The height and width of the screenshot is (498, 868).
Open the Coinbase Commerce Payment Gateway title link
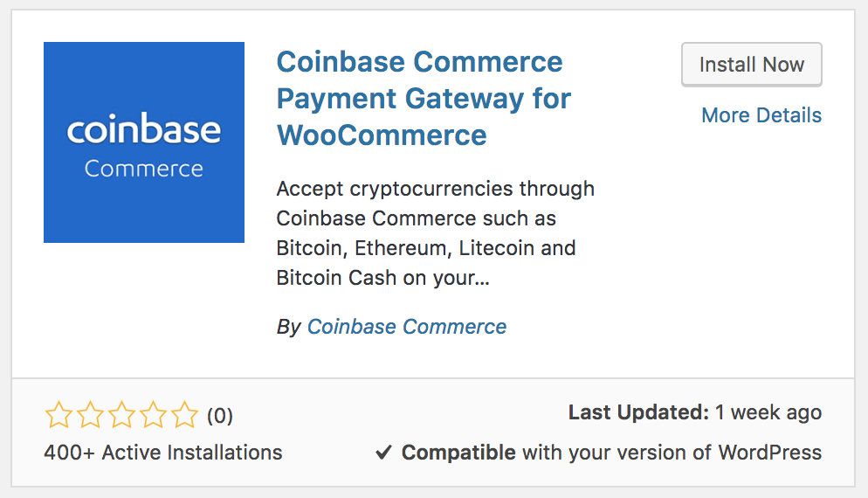pos(424,98)
